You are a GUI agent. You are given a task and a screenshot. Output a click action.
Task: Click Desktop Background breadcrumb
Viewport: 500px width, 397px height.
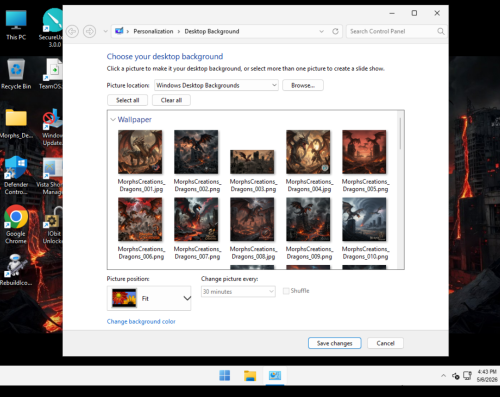(212, 31)
